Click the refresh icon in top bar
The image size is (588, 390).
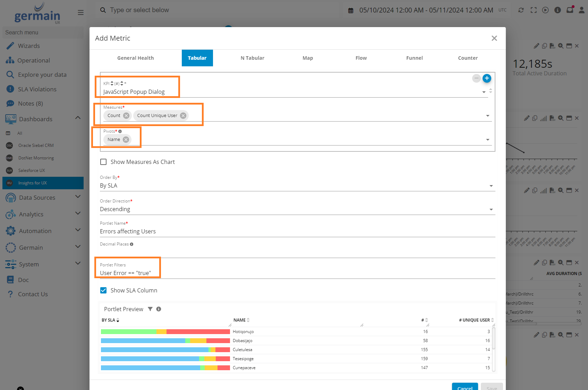pos(521,10)
